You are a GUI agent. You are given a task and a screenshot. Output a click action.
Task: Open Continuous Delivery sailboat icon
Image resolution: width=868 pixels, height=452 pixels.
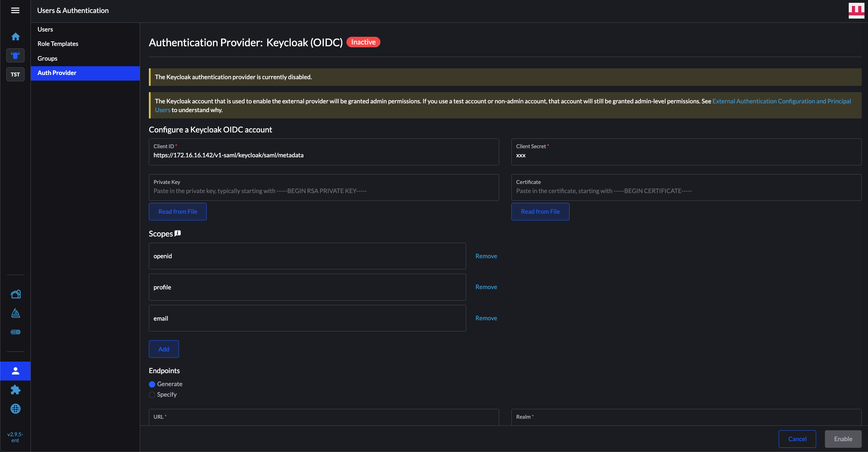pyautogui.click(x=15, y=313)
